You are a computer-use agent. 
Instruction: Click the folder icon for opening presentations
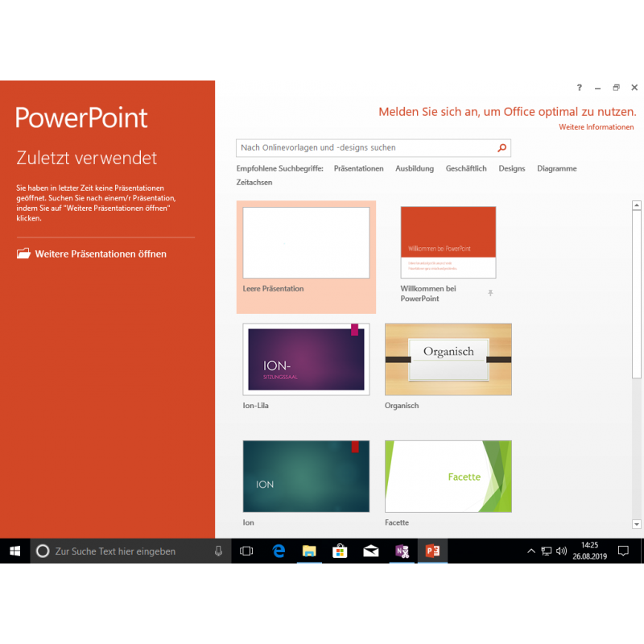pos(23,254)
